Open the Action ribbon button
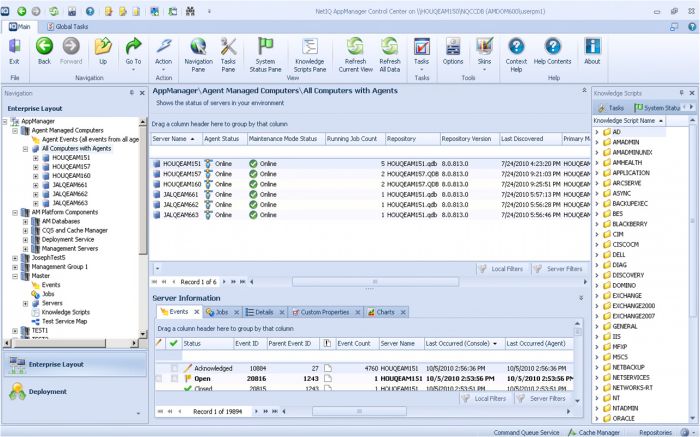700x437 pixels. (x=163, y=53)
